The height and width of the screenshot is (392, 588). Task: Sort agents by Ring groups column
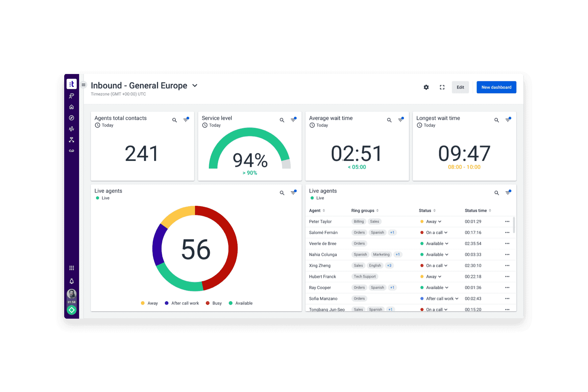pyautogui.click(x=378, y=210)
